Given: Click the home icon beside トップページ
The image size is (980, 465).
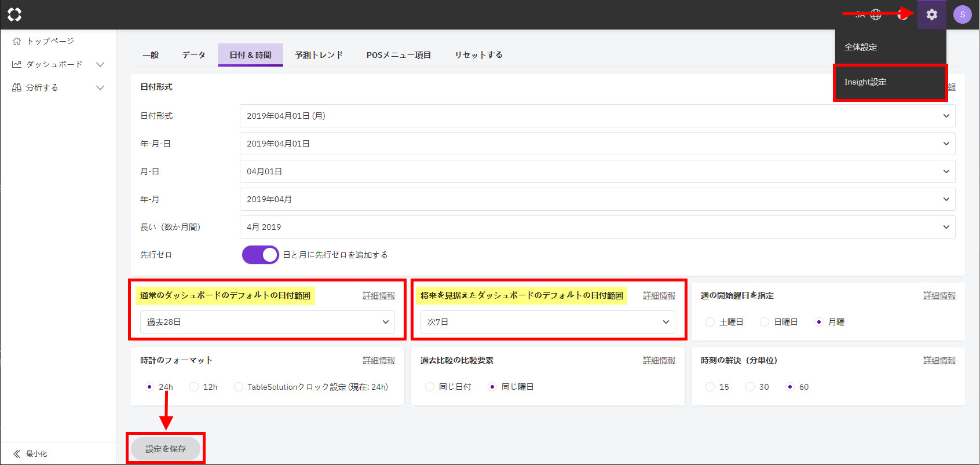Looking at the screenshot, I should (17, 41).
